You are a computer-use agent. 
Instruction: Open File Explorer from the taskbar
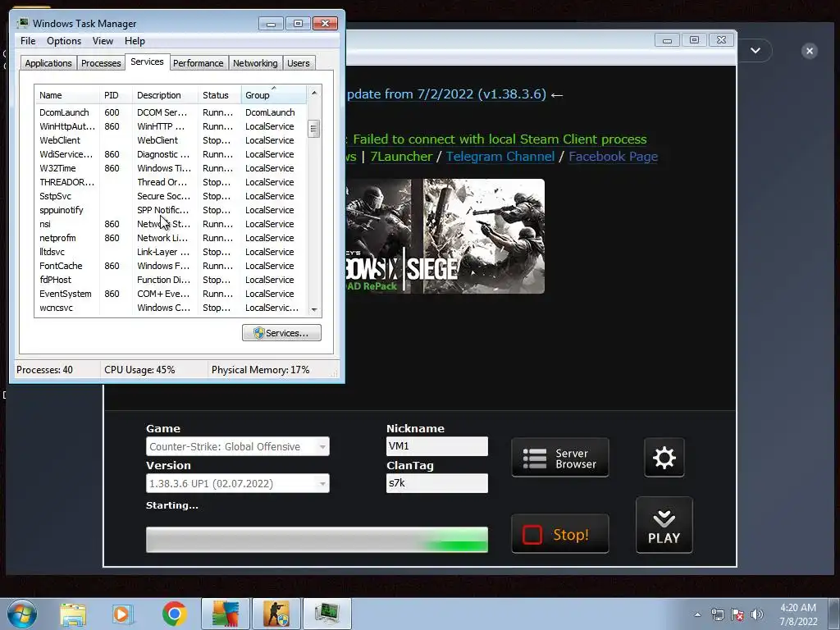coord(73,614)
